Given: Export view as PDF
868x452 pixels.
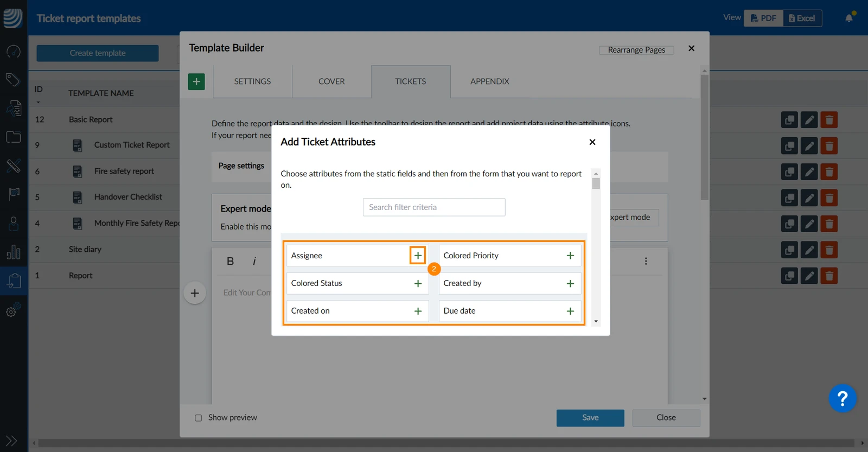Looking at the screenshot, I should pyautogui.click(x=763, y=18).
